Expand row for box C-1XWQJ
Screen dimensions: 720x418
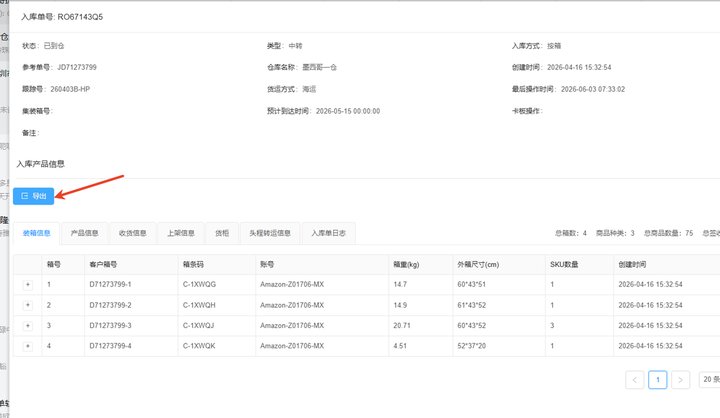tap(28, 326)
